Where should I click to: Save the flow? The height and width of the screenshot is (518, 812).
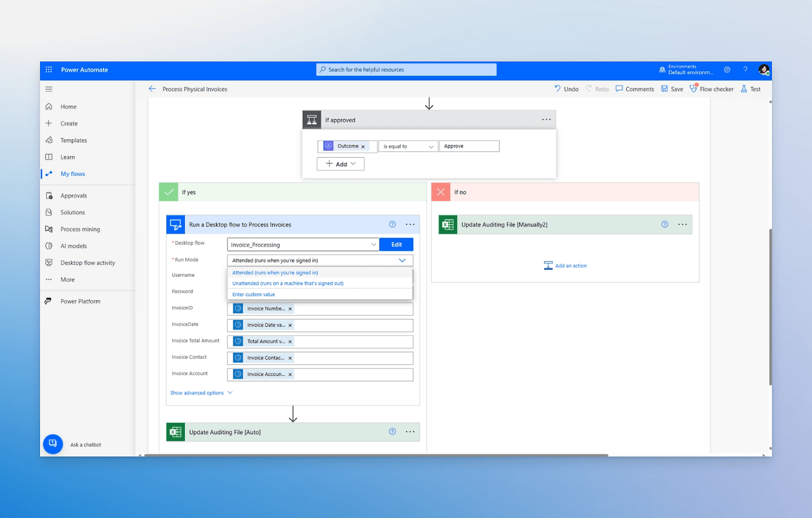click(x=672, y=89)
